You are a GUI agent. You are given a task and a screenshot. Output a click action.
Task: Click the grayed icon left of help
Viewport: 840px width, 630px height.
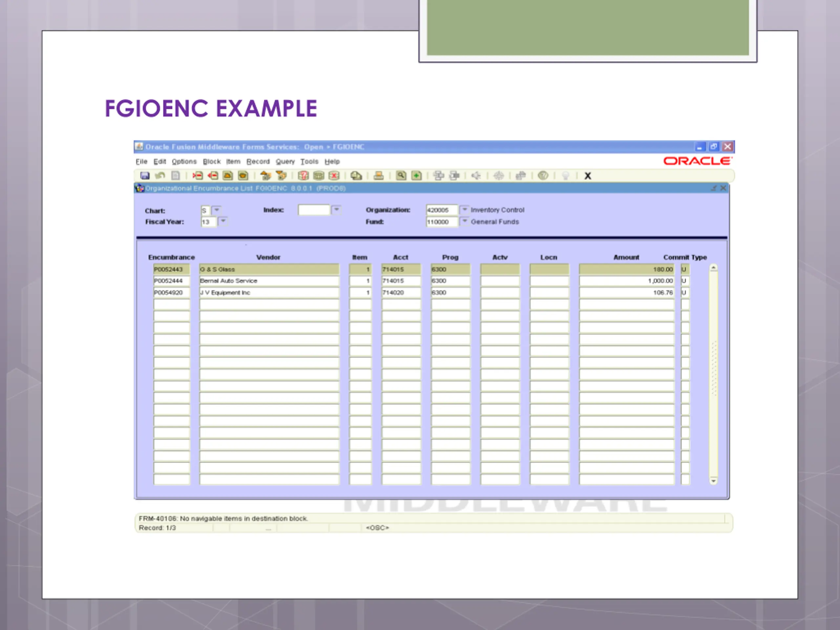coord(521,176)
